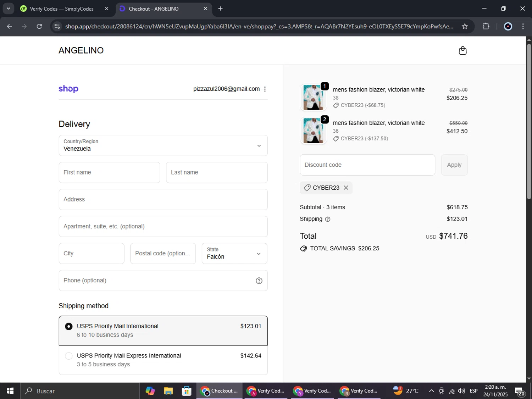The width and height of the screenshot is (532, 399).
Task: Open File Explorer from taskbar
Action: click(x=168, y=391)
